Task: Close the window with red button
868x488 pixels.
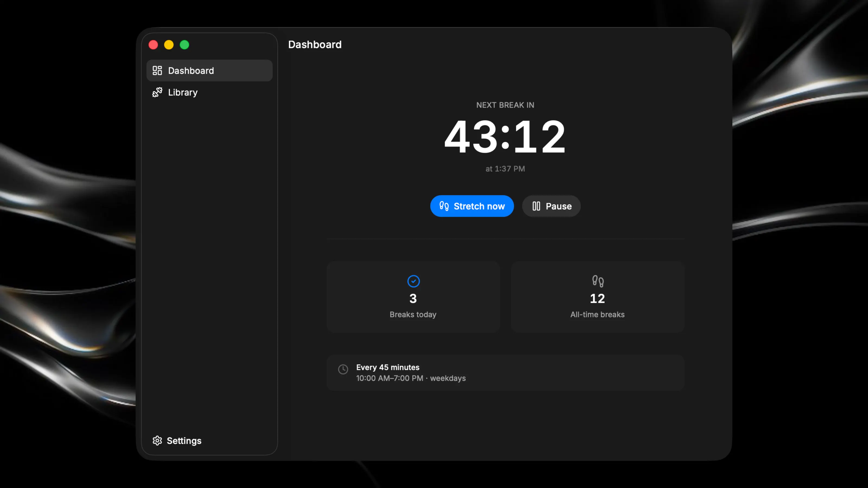Action: 153,45
